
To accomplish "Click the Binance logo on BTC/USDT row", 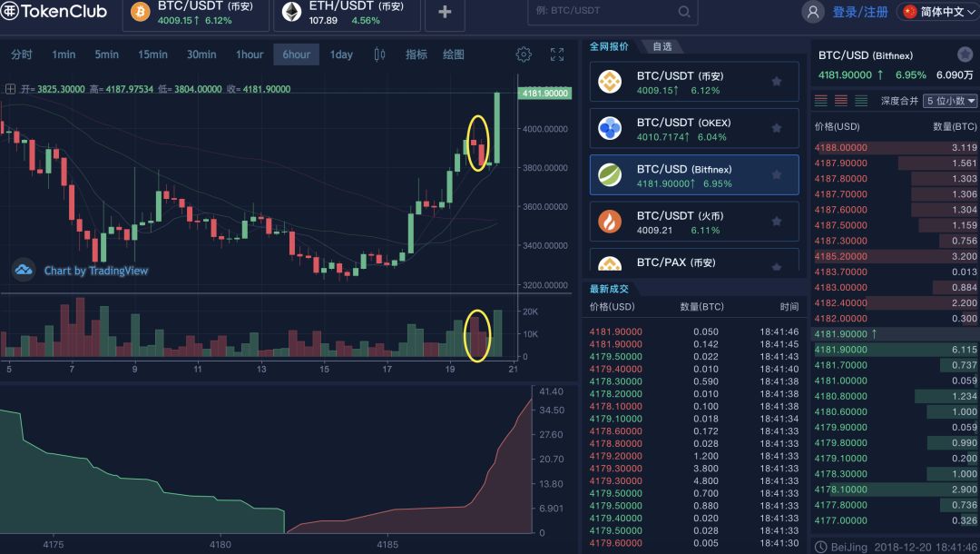I will tap(610, 82).
